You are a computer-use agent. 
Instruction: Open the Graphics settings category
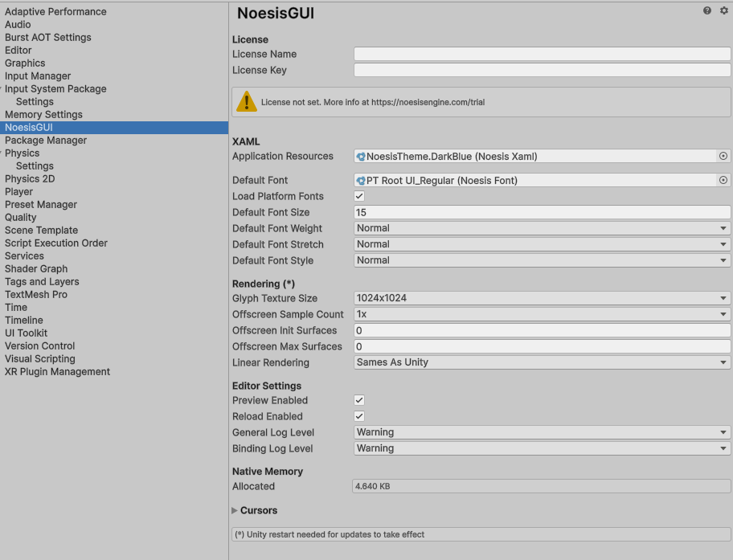[25, 63]
